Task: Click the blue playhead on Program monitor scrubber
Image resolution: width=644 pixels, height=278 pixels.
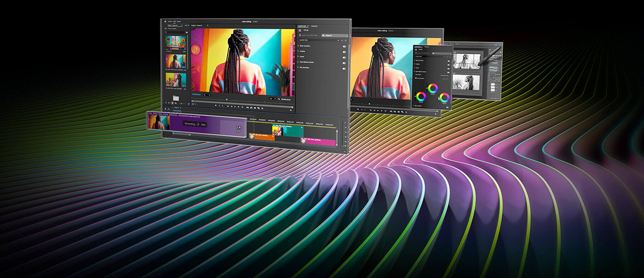Action: pos(226,99)
